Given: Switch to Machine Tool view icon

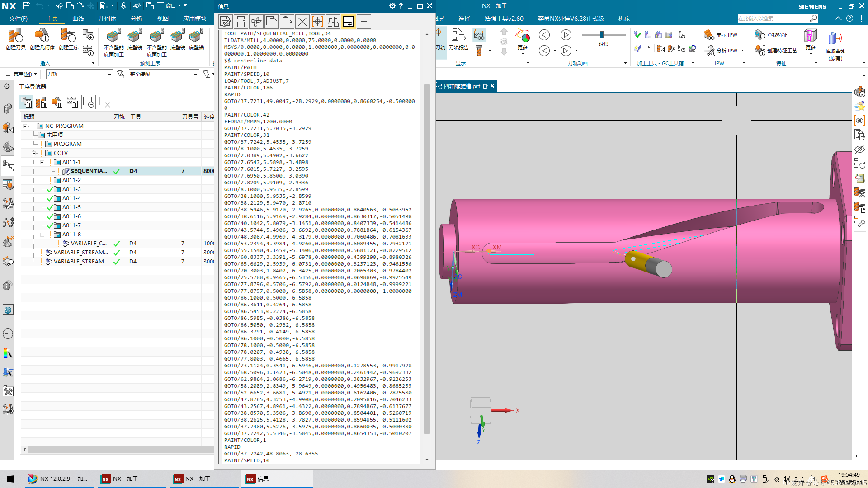Looking at the screenshot, I should [x=42, y=102].
